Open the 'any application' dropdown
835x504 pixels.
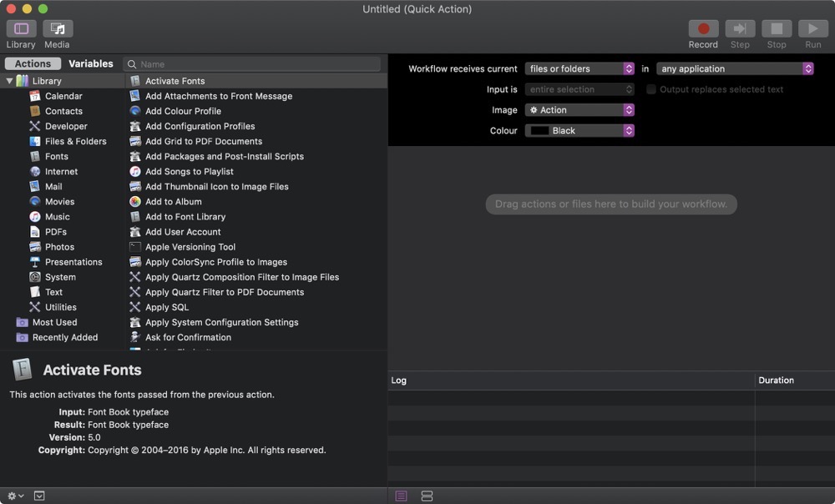point(735,68)
